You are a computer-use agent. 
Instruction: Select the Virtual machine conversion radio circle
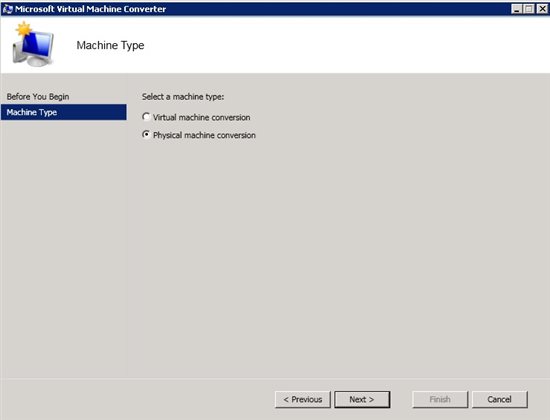[146, 117]
